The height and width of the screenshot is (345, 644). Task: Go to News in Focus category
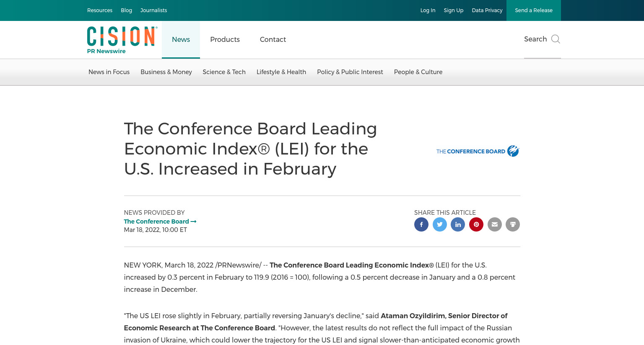click(x=109, y=72)
